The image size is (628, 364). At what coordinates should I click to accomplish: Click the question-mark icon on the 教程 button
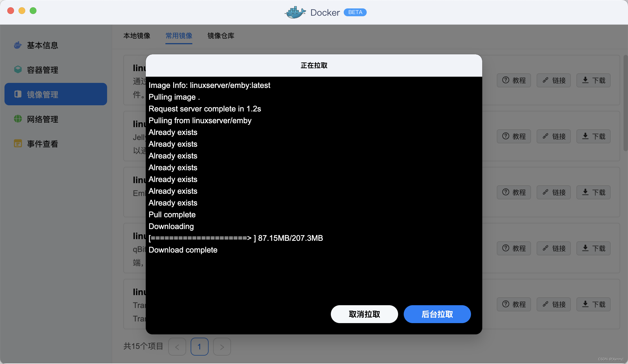click(x=505, y=80)
